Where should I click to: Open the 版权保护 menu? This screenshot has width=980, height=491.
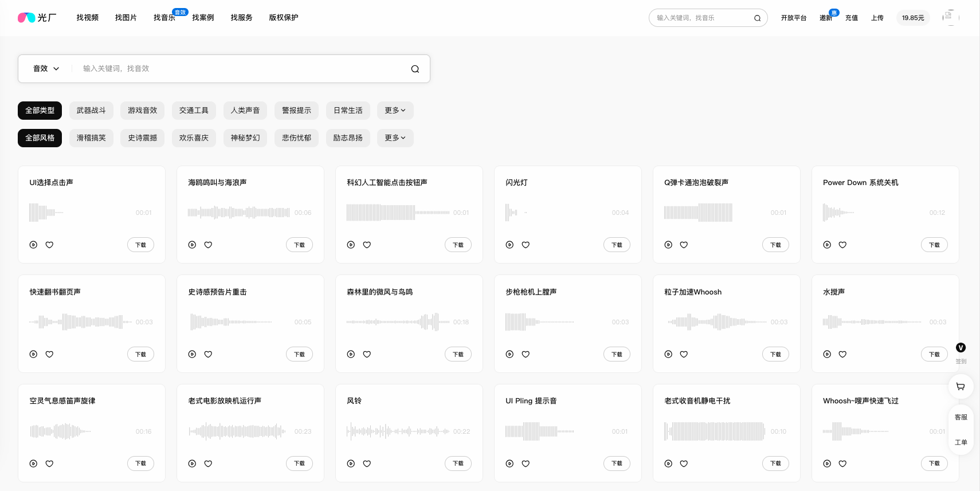coord(284,18)
